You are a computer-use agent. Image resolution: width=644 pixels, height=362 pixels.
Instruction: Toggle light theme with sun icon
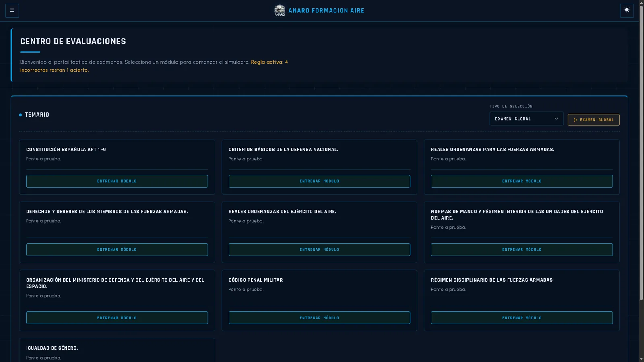pyautogui.click(x=627, y=10)
